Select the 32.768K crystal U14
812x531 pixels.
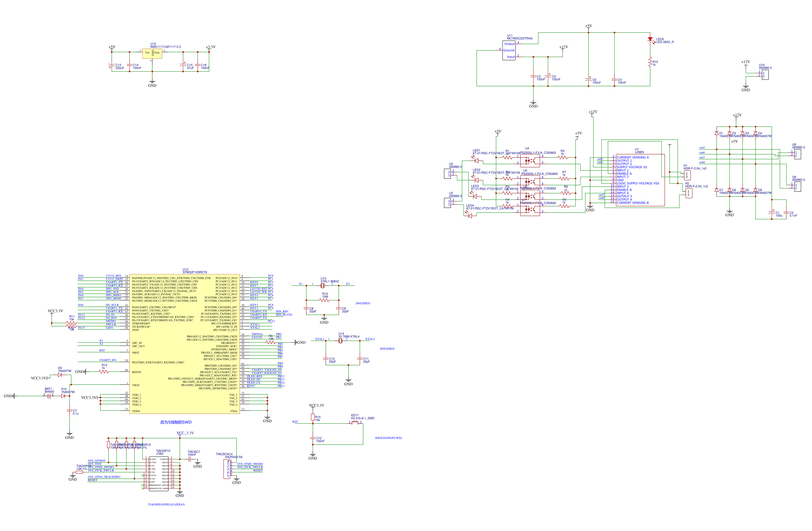(340, 341)
